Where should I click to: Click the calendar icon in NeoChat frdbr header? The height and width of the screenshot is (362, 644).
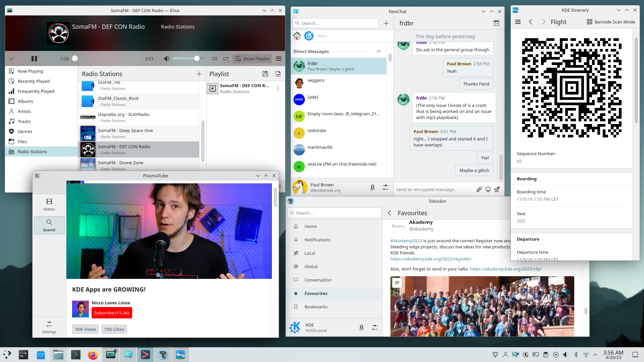click(x=496, y=23)
